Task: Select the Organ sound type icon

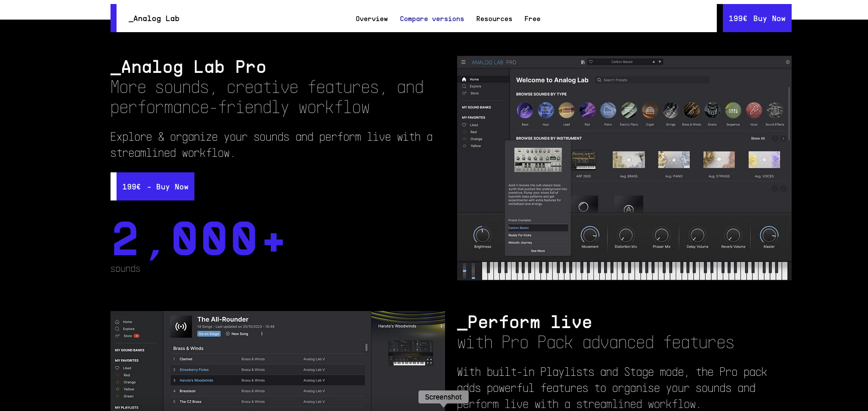Action: pos(649,110)
